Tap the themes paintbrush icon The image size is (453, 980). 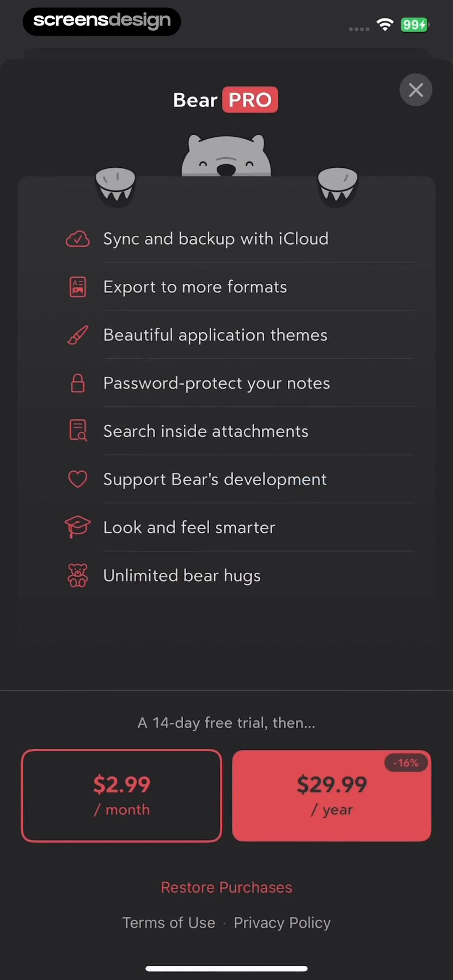coord(78,335)
